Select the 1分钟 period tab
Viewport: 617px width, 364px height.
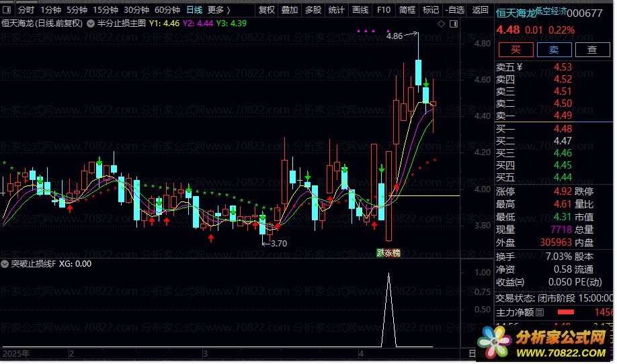pyautogui.click(x=51, y=10)
